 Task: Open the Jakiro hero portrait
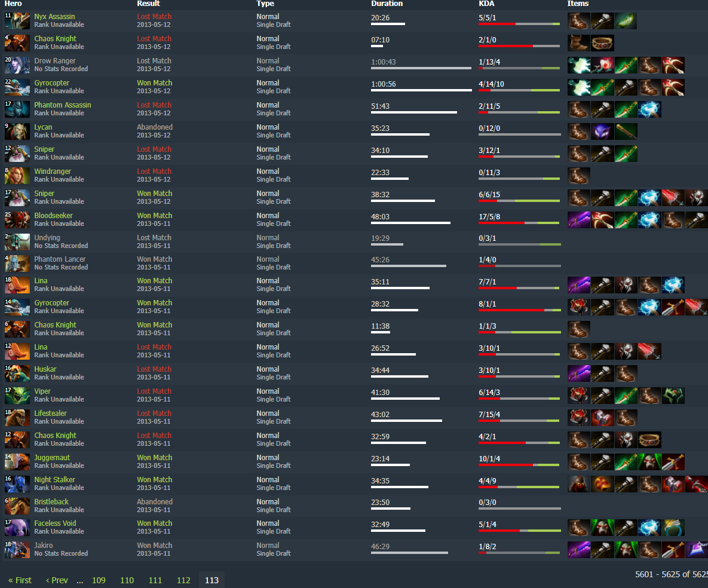(x=17, y=550)
